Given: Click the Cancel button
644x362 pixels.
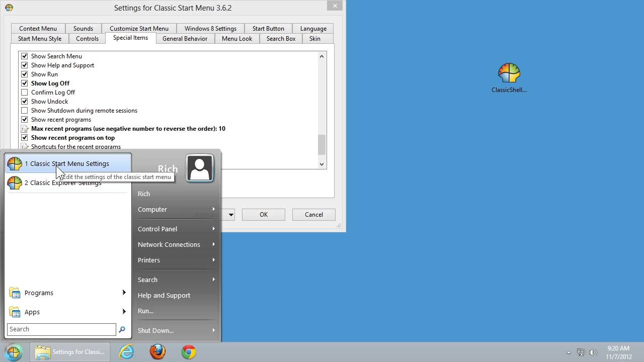Looking at the screenshot, I should pos(314,215).
